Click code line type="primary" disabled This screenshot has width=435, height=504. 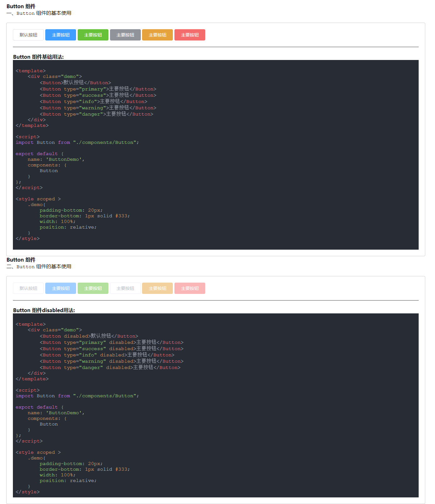[112, 342]
